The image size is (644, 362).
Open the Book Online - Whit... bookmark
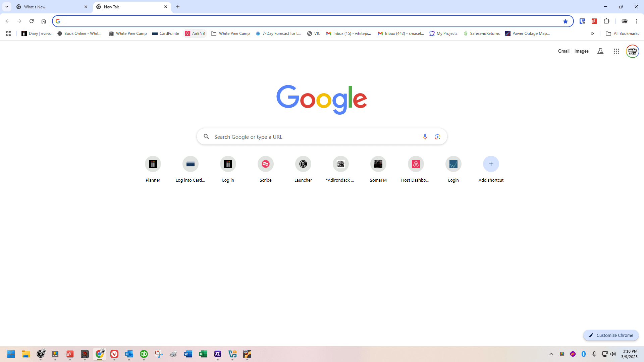click(x=79, y=34)
